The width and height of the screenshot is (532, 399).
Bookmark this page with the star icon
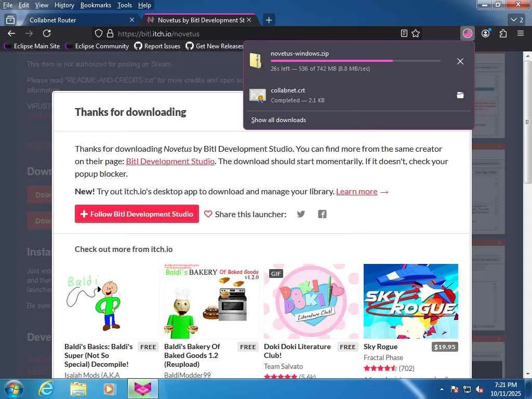(x=416, y=33)
